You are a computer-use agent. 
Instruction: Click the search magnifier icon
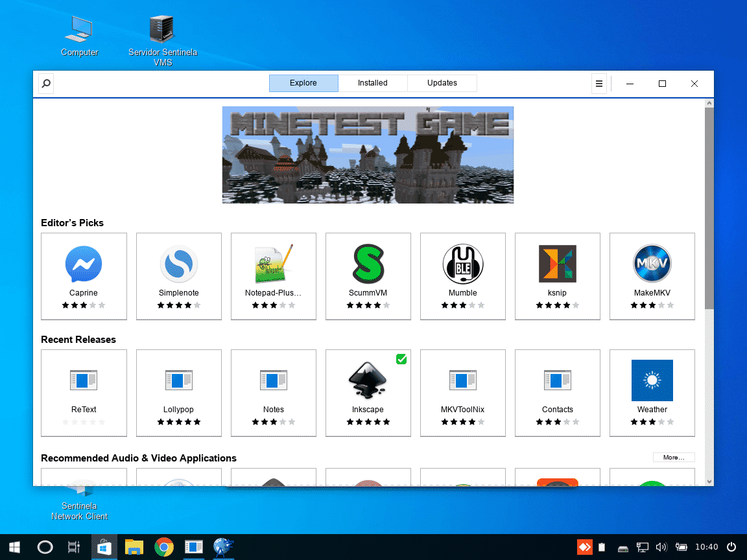[45, 83]
